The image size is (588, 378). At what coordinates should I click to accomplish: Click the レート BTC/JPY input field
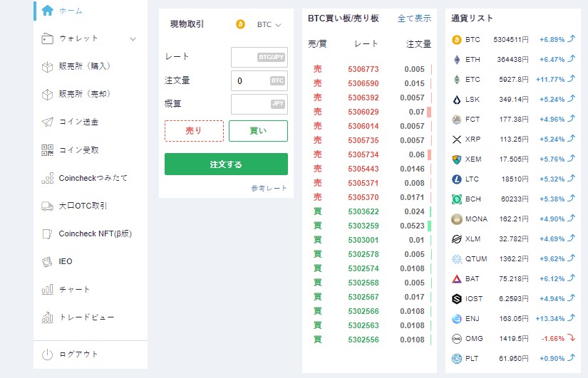(x=259, y=58)
